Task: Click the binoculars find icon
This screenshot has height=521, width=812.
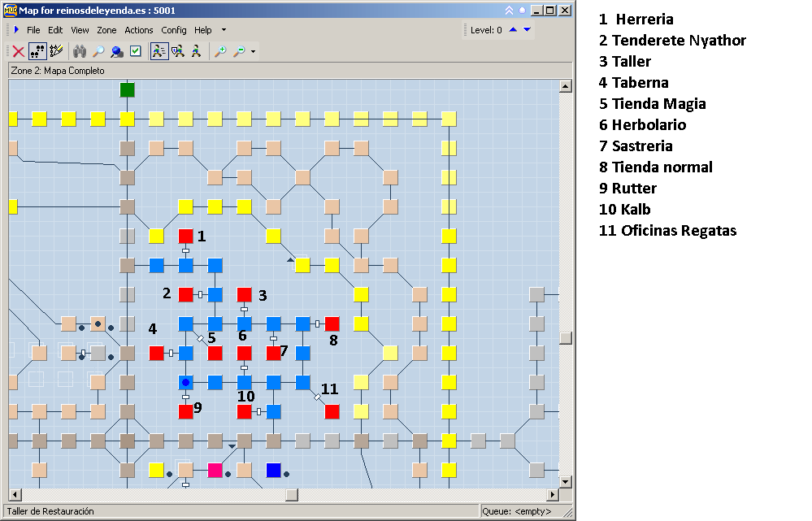Action: [x=79, y=51]
